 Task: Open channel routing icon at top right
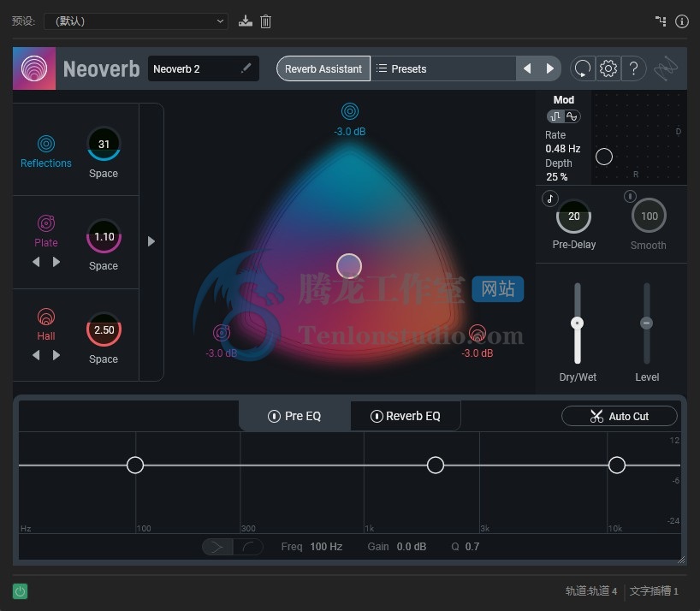tap(661, 21)
